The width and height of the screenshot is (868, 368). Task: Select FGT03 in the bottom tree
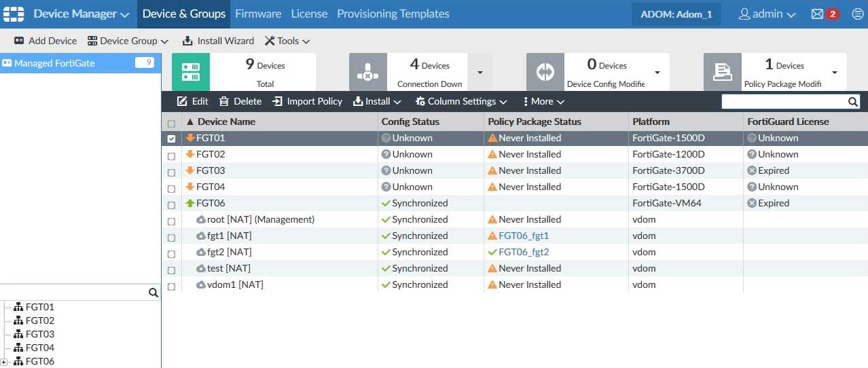(39, 334)
